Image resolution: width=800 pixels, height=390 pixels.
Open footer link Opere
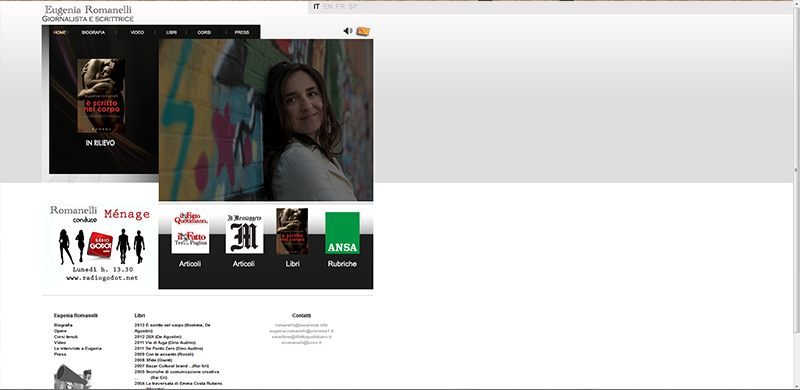coord(60,331)
